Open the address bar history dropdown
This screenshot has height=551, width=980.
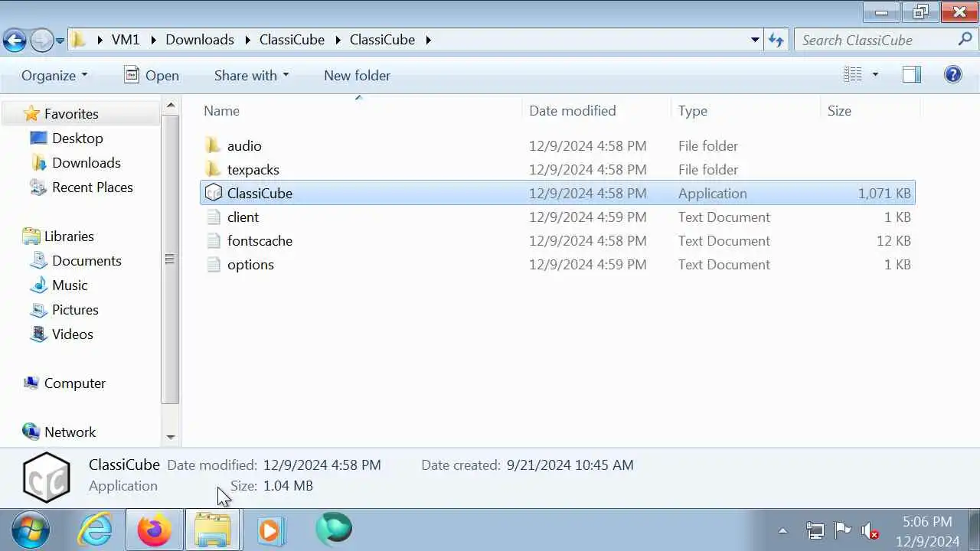click(x=755, y=40)
